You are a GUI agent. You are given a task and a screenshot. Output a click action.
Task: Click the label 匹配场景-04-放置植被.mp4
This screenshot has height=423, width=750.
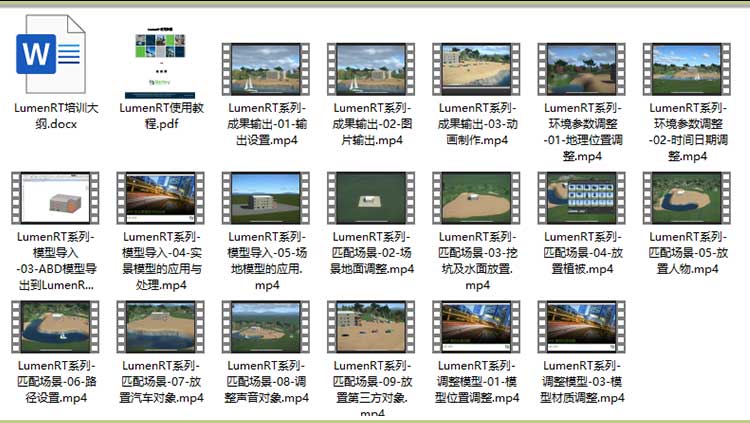(583, 253)
